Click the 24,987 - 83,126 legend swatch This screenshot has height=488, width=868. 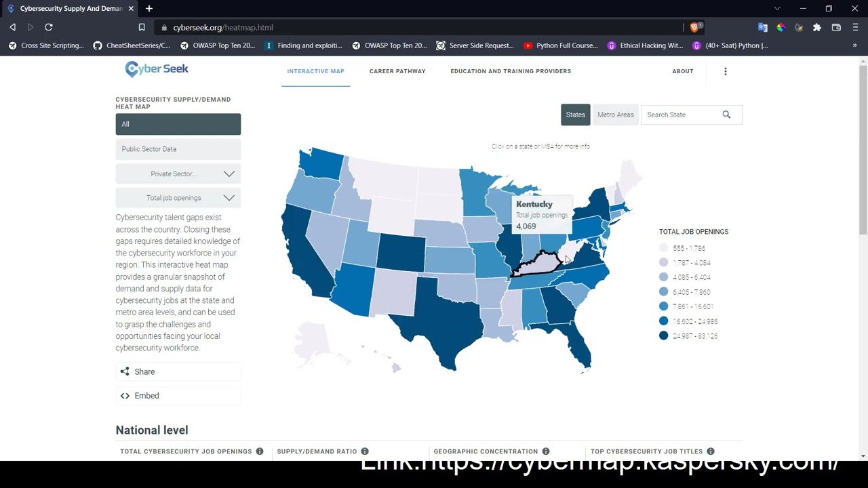pos(663,335)
